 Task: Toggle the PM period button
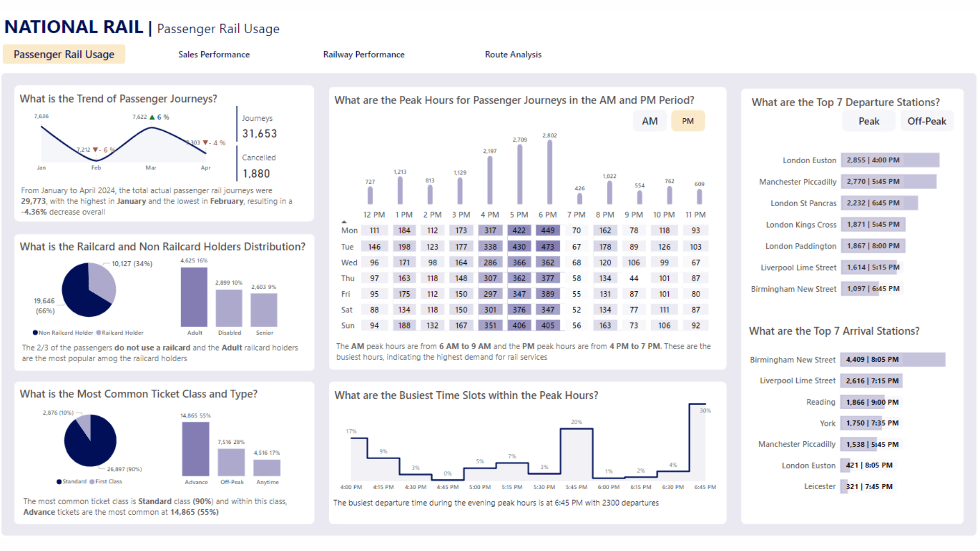(x=688, y=121)
